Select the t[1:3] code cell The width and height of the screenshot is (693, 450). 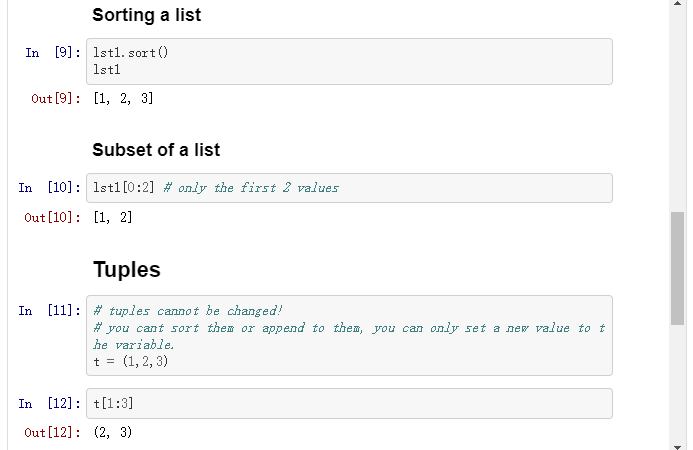(350, 403)
